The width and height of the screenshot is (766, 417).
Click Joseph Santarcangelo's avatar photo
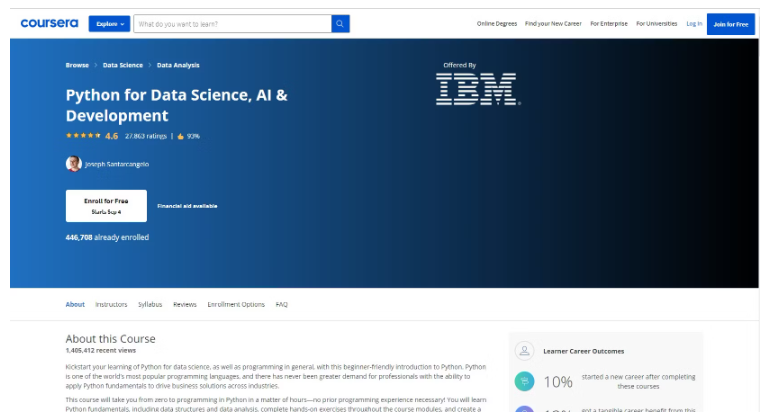[x=74, y=164]
